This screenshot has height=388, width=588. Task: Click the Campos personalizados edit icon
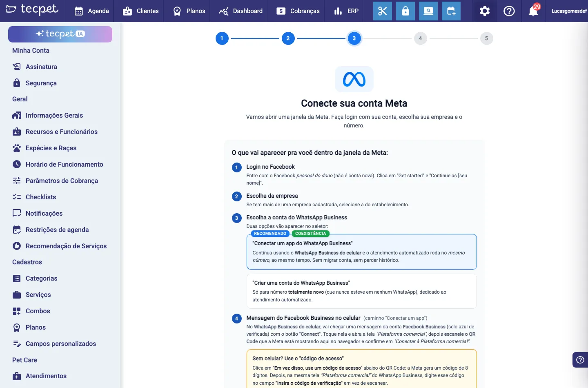pyautogui.click(x=17, y=344)
